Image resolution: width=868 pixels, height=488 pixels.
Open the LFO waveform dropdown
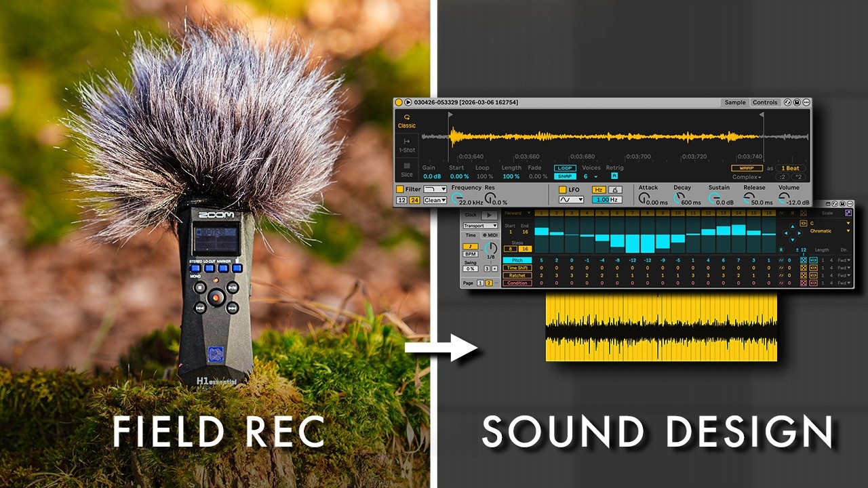tap(571, 200)
